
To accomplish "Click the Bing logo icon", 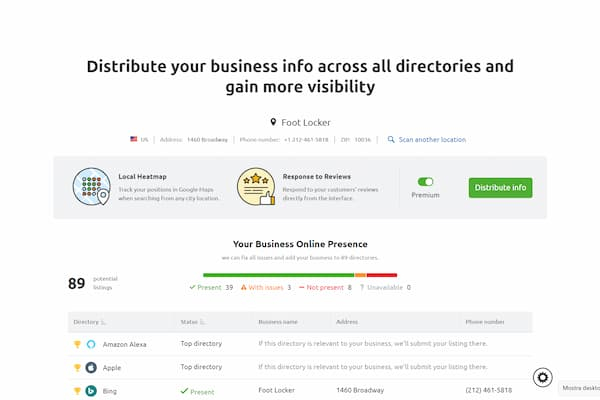I will pyautogui.click(x=91, y=391).
